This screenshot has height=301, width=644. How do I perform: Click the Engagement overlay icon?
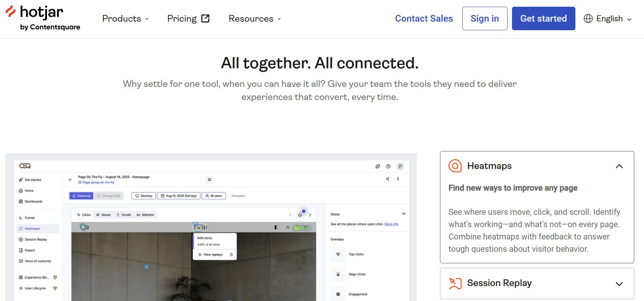click(338, 294)
